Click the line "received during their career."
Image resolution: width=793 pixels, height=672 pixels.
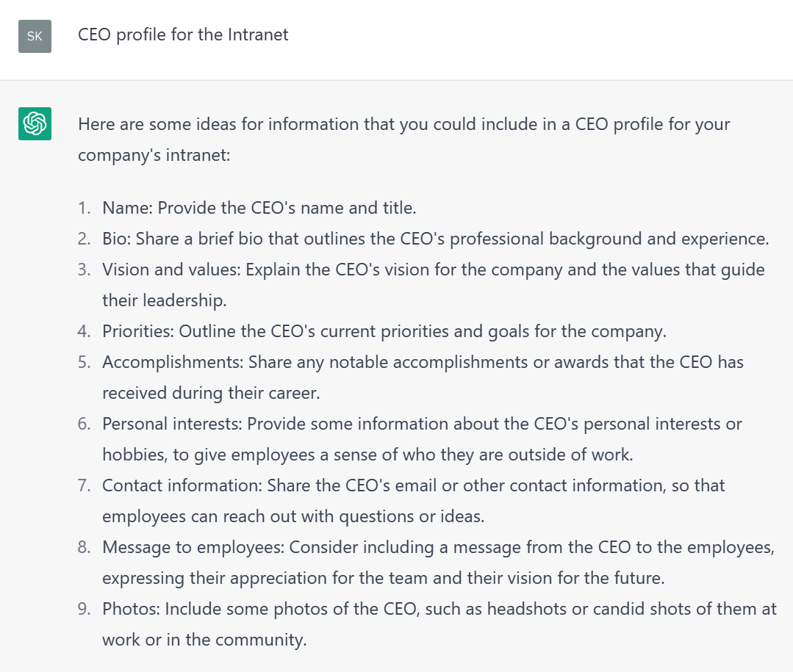(x=211, y=393)
